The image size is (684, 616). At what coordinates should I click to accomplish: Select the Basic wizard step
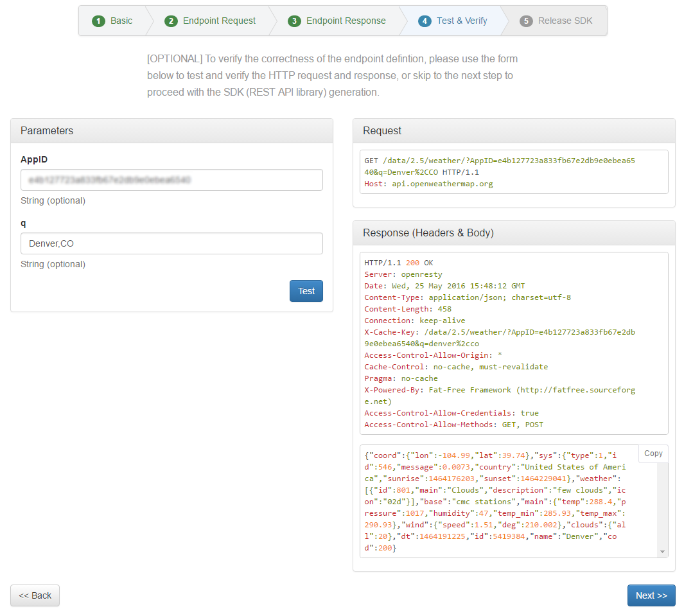121,21
